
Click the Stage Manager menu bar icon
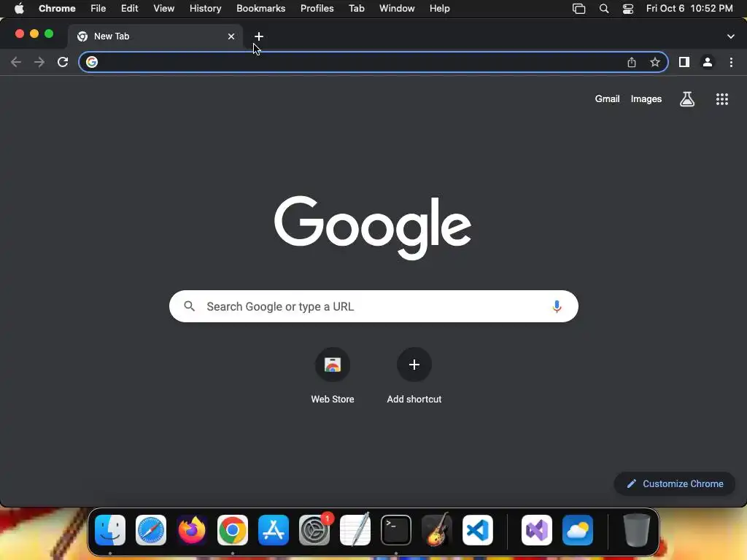tap(578, 8)
